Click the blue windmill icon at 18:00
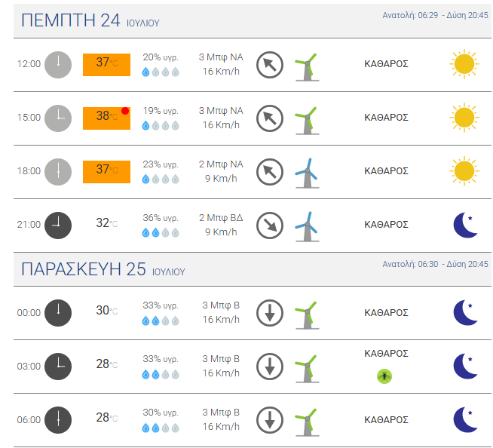493x448 pixels. click(307, 173)
